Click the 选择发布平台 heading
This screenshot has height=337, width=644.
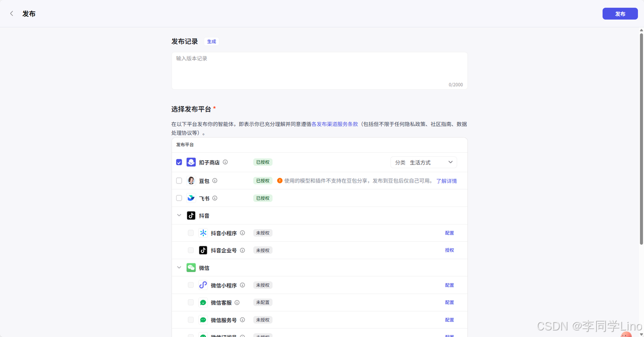191,109
